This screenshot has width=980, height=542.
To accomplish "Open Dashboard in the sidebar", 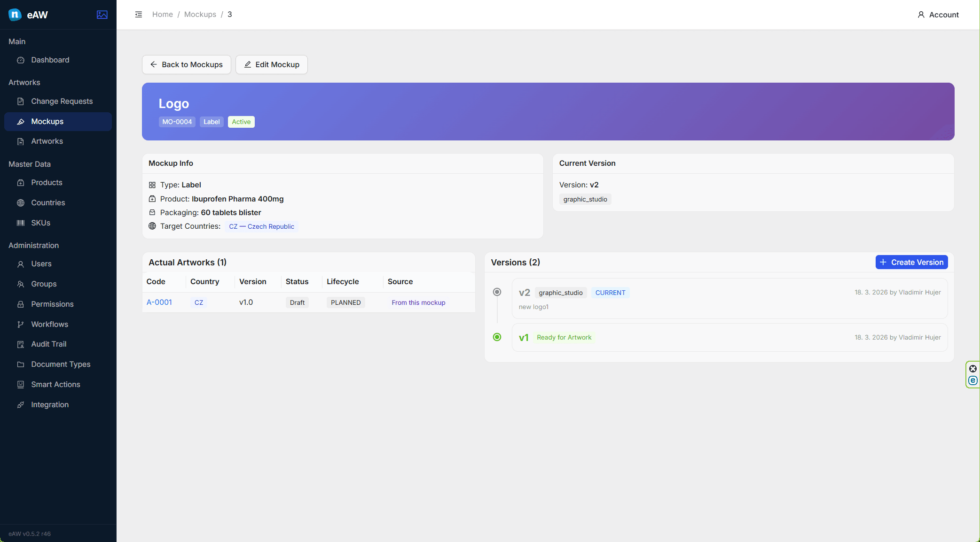I will pos(58,60).
